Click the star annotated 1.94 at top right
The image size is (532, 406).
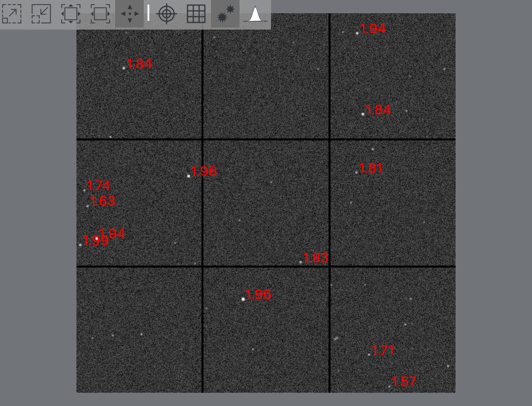pyautogui.click(x=357, y=33)
